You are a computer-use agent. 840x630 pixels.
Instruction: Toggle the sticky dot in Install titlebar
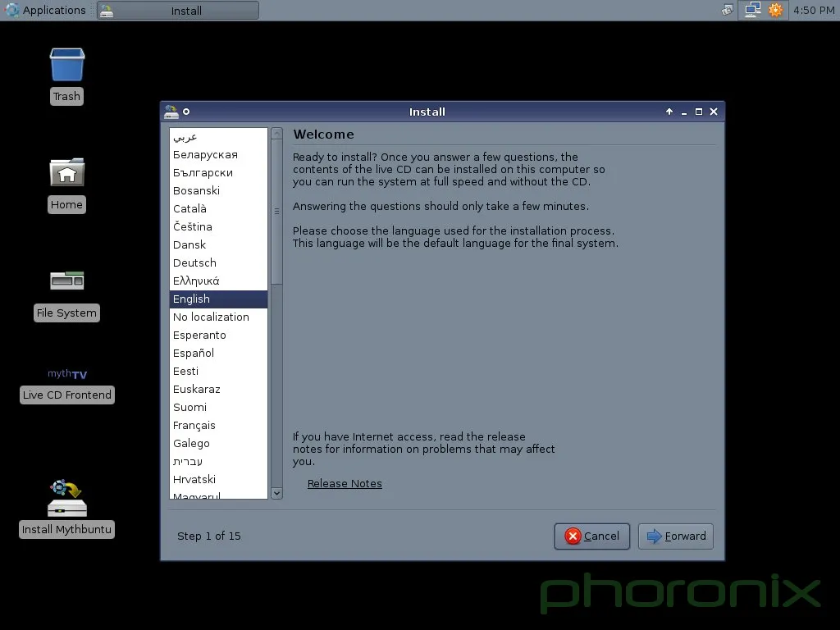pos(186,112)
